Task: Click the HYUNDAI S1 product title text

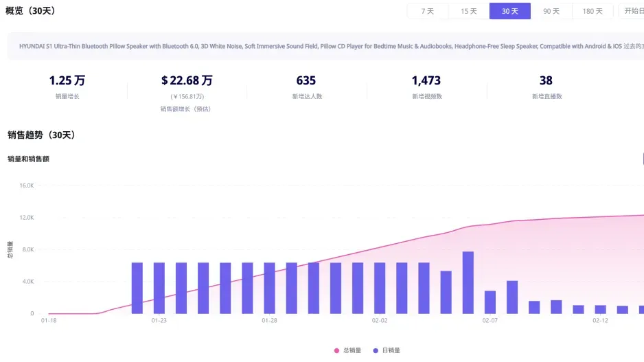Action: [x=321, y=47]
